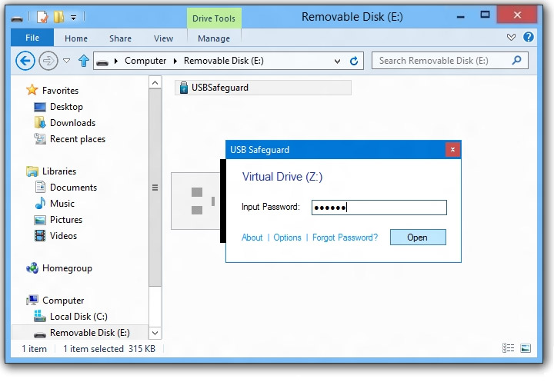554x392 pixels.
Task: Open Local Disk (C:)
Action: click(78, 317)
